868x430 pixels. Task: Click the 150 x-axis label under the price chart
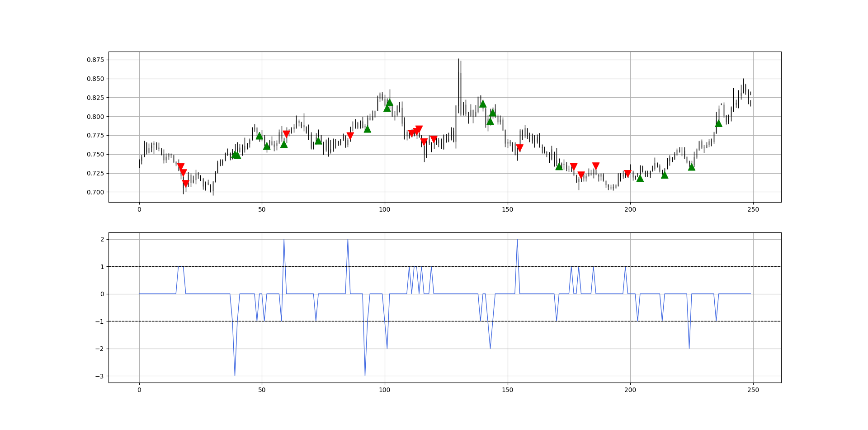pyautogui.click(x=507, y=210)
